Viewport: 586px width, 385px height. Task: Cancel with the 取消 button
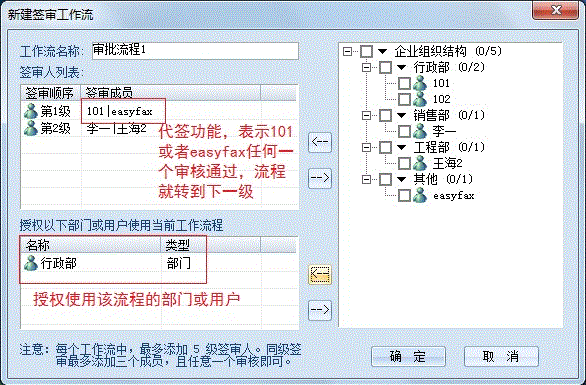pos(501,357)
